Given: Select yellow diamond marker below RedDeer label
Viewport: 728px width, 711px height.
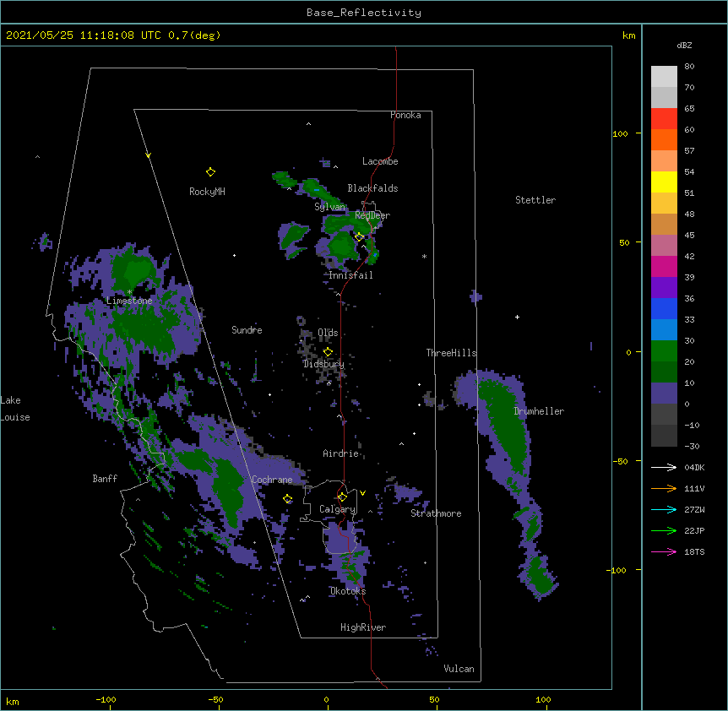Looking at the screenshot, I should (x=359, y=237).
